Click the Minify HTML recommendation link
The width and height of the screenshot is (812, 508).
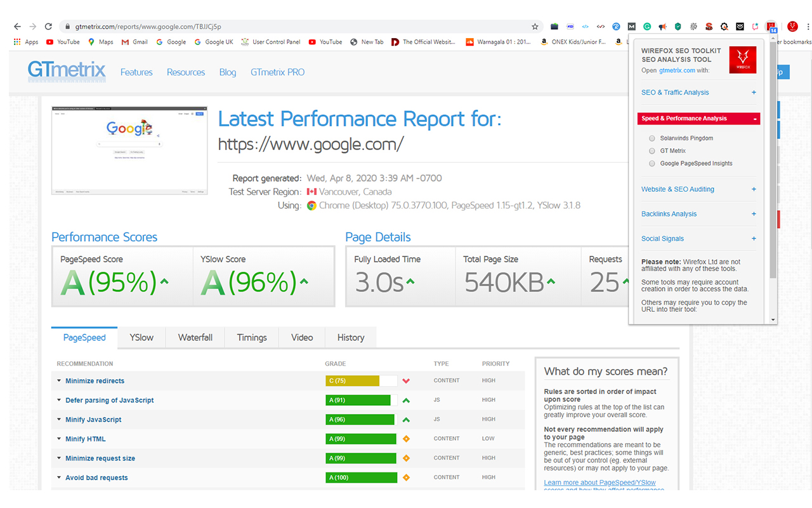click(x=86, y=439)
